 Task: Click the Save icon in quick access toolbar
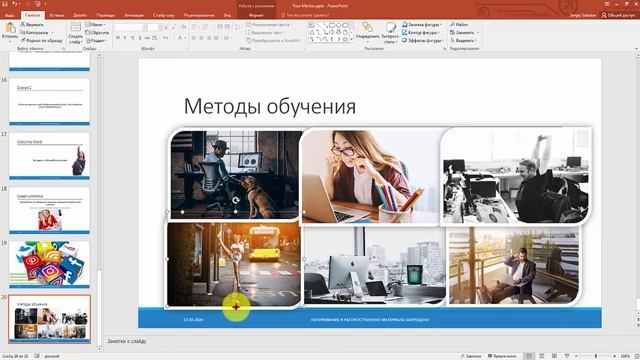[5, 4]
